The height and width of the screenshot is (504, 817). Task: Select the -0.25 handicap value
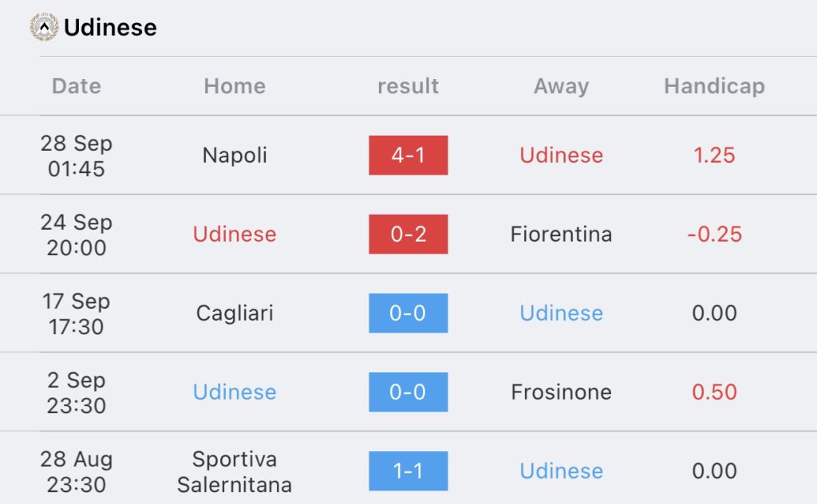tap(714, 234)
